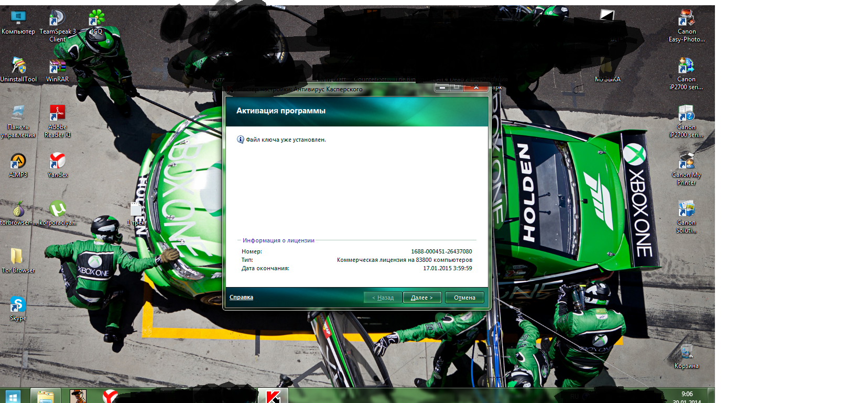Open Панель управления desktop icon
Image resolution: width=868 pixels, height=403 pixels.
coord(18,121)
